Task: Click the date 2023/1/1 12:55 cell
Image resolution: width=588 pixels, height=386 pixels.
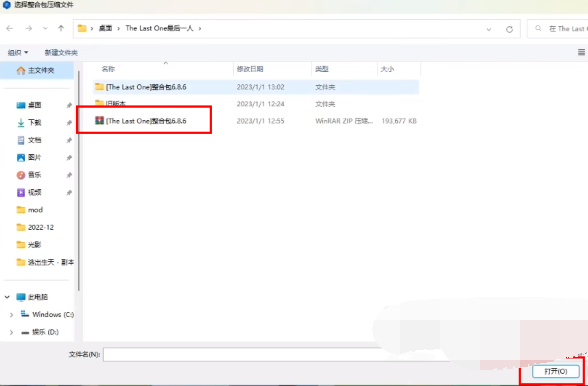Action: click(260, 121)
